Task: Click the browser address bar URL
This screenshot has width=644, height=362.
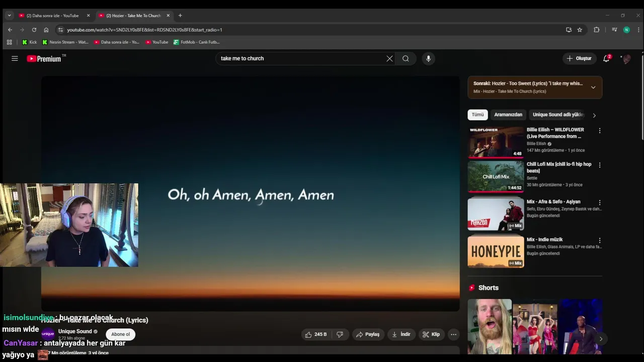Action: point(144,30)
